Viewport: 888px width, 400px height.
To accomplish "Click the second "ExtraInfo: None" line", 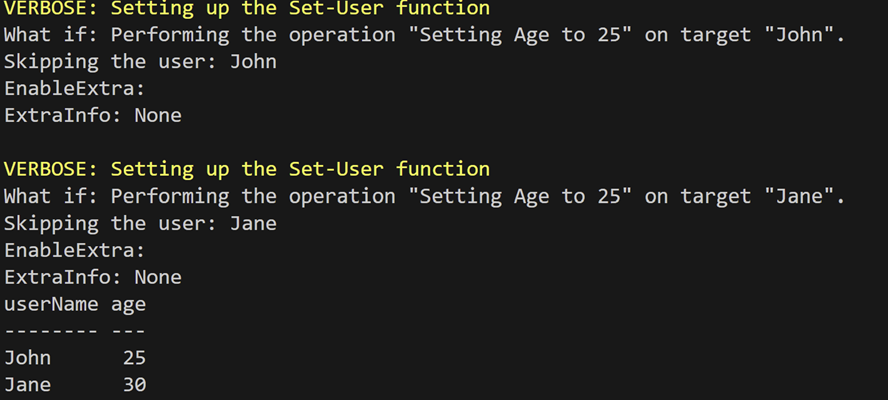I will [93, 276].
